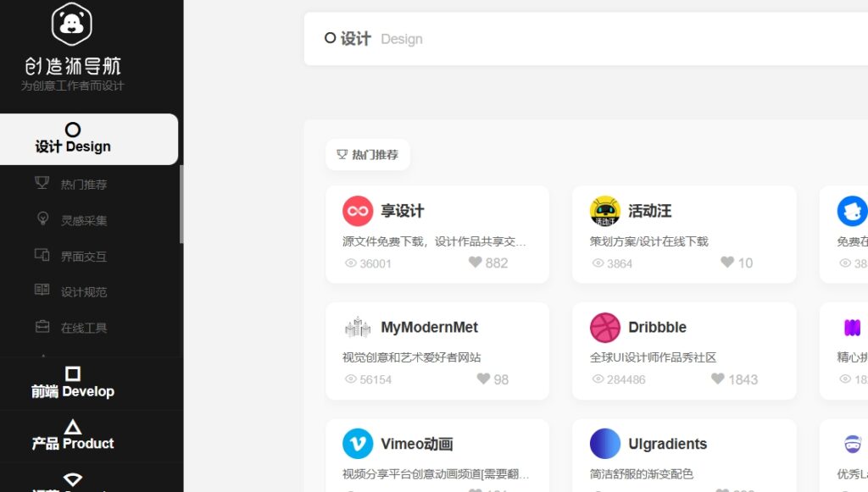The height and width of the screenshot is (492, 868).
Task: Click the Vimeo blue V logo
Action: click(x=358, y=444)
